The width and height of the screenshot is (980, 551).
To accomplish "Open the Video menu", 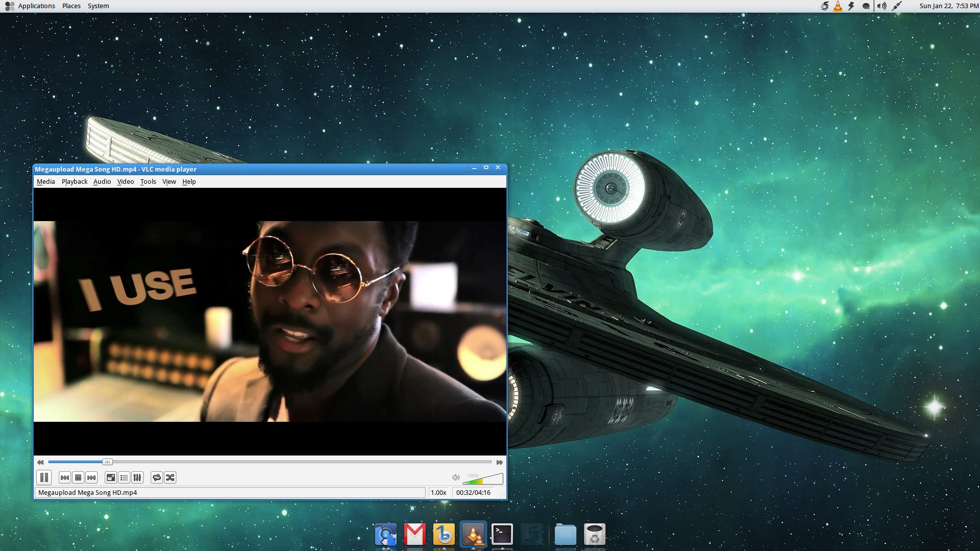I will [126, 181].
